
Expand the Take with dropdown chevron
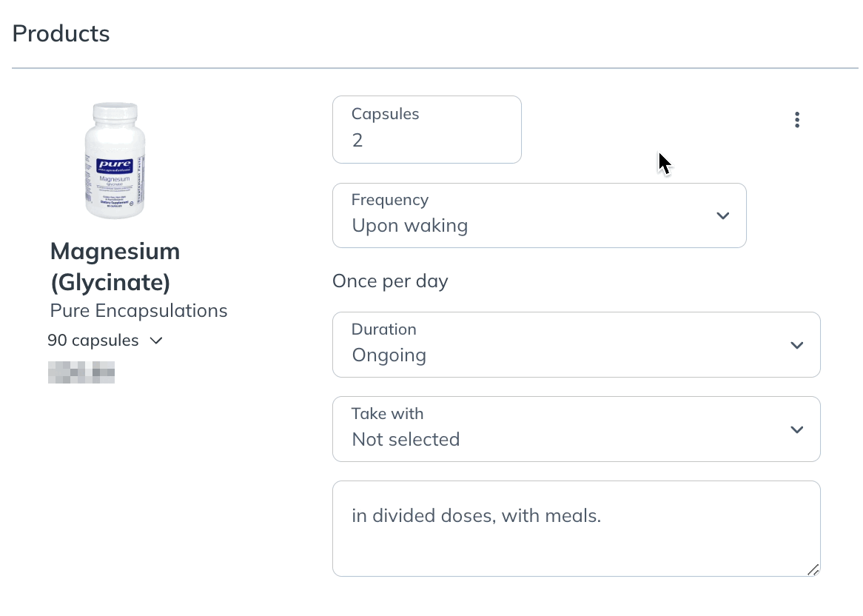coord(796,429)
